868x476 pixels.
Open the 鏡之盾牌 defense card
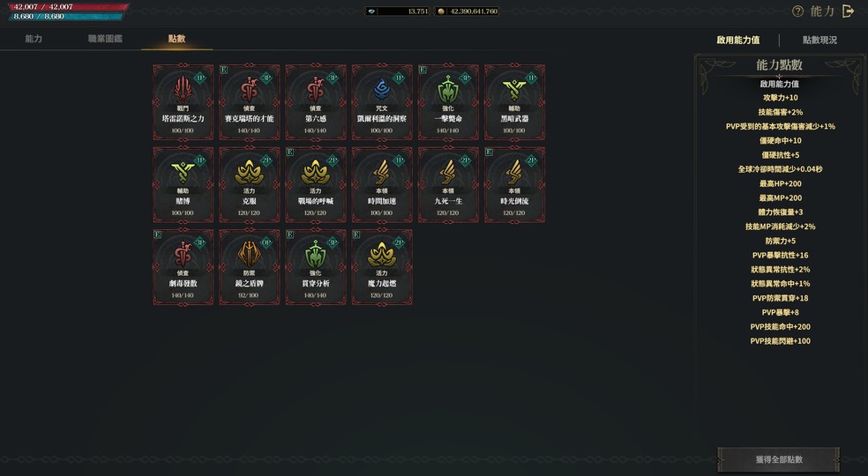[249, 267]
